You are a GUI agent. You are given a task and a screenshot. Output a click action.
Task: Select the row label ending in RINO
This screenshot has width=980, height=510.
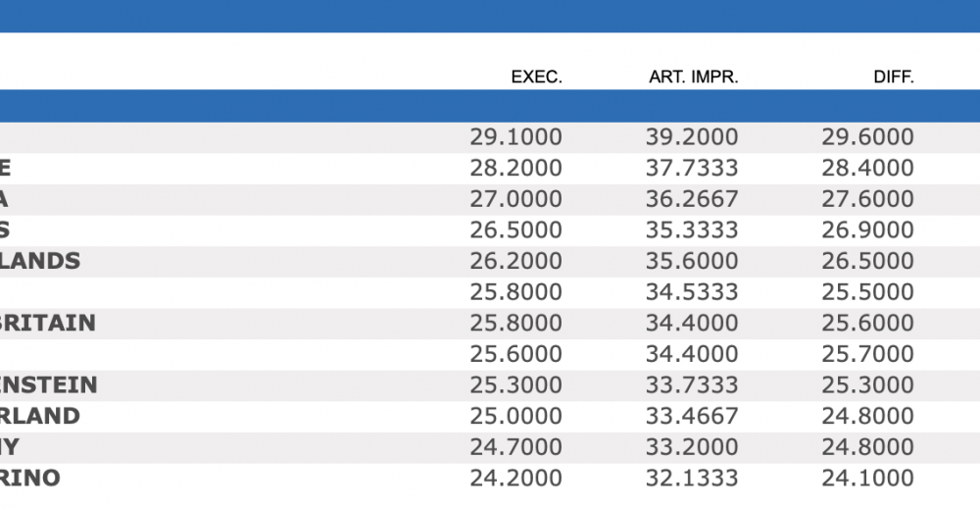click(30, 478)
